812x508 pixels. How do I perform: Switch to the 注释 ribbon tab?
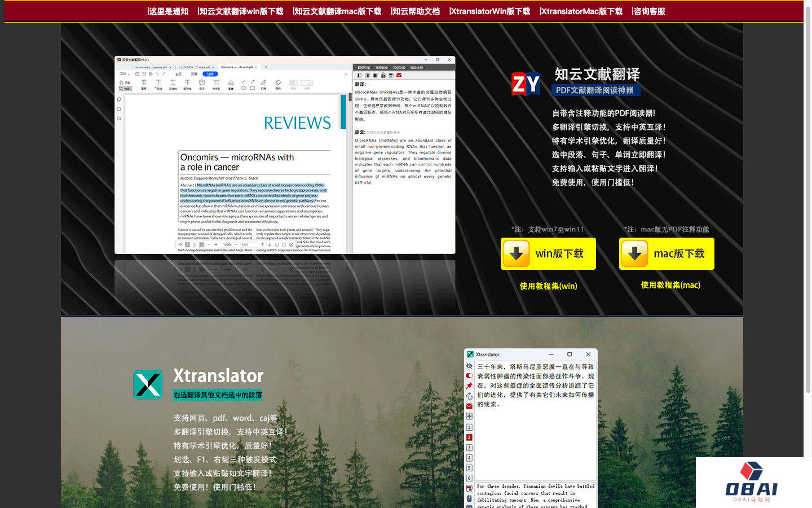pos(210,74)
